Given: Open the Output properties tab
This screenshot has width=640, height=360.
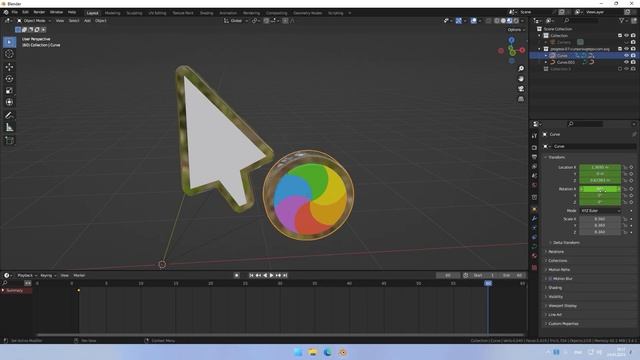Looking at the screenshot, I should coord(534,157).
